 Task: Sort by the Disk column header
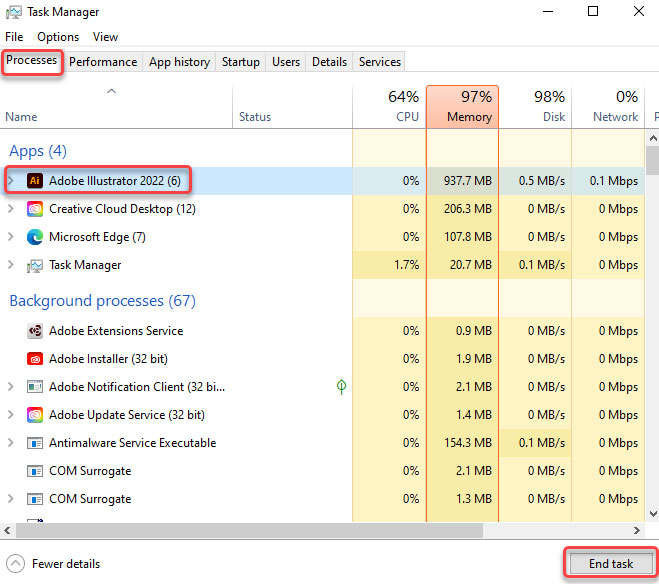535,108
